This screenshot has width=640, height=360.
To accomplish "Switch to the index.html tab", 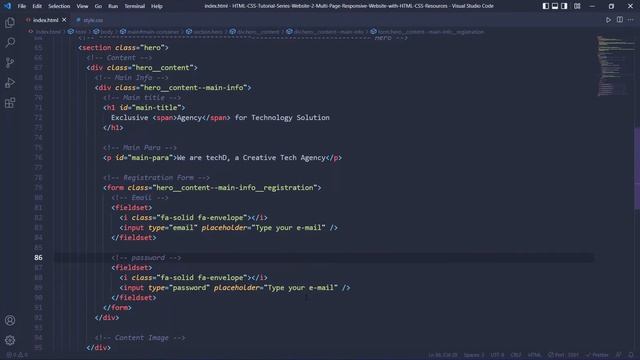I will pyautogui.click(x=45, y=20).
